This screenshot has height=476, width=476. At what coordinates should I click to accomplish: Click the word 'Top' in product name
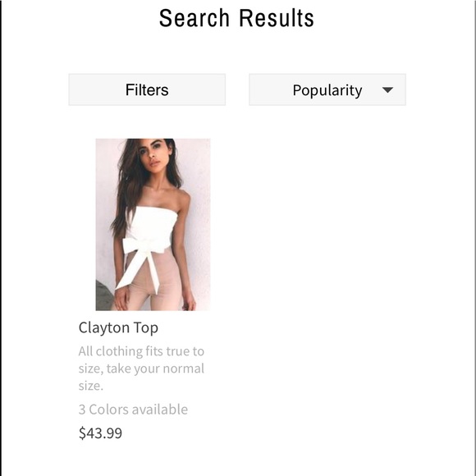point(146,327)
